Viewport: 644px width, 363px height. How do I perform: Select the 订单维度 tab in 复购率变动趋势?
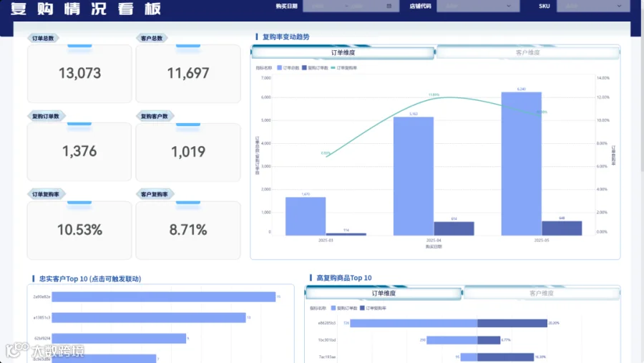pos(343,52)
